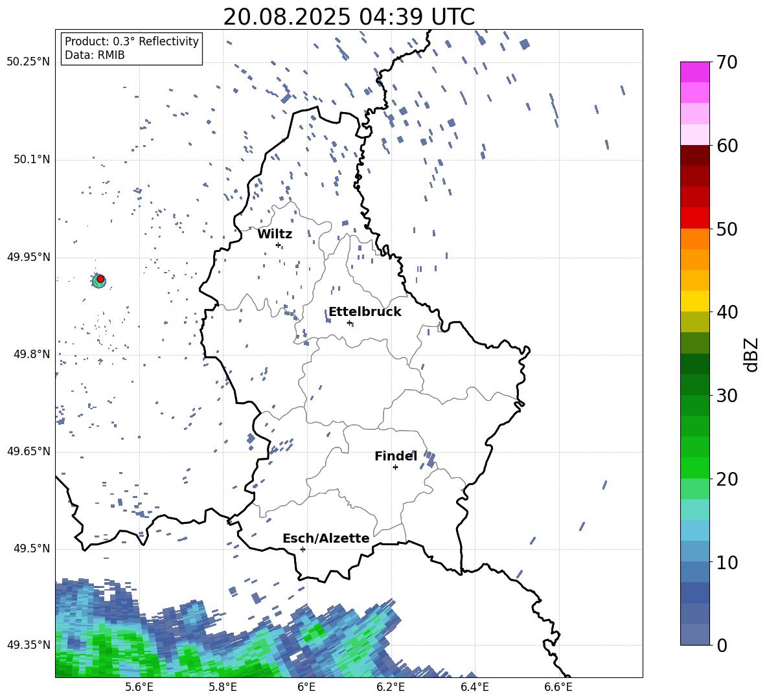This screenshot has height=700, width=767.
Task: Click the Findel station cross marker
Action: tap(395, 468)
